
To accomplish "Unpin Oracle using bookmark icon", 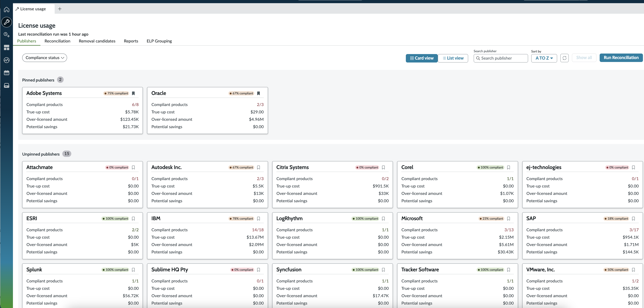I will tap(258, 93).
